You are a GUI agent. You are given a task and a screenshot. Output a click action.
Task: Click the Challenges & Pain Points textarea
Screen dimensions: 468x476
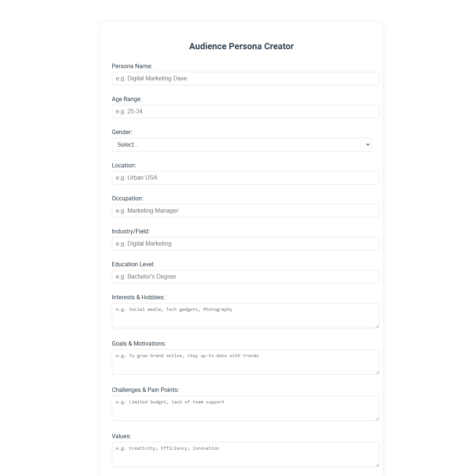[x=245, y=408]
